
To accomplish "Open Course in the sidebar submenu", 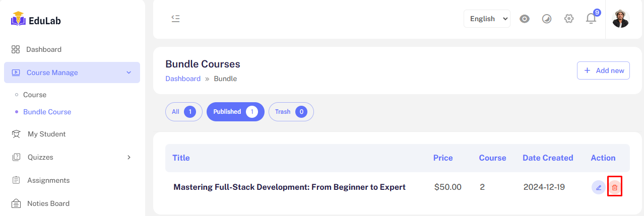I will click(x=35, y=95).
